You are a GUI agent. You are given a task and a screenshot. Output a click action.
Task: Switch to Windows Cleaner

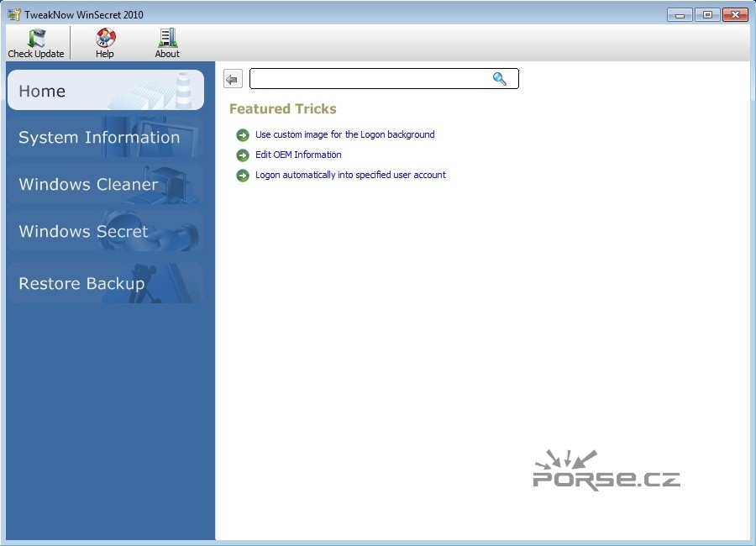[x=106, y=184]
